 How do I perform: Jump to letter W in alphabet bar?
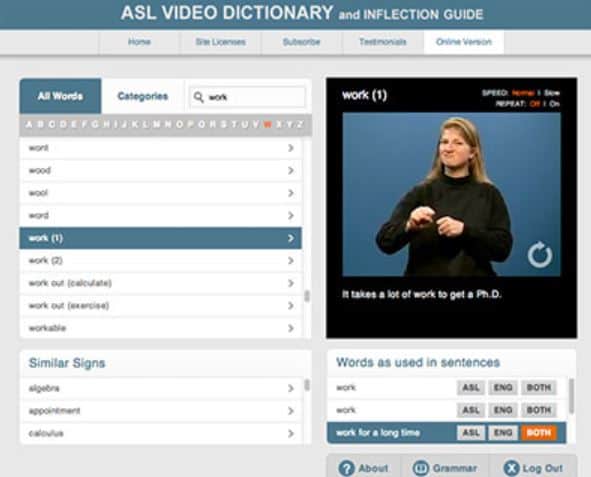point(268,124)
